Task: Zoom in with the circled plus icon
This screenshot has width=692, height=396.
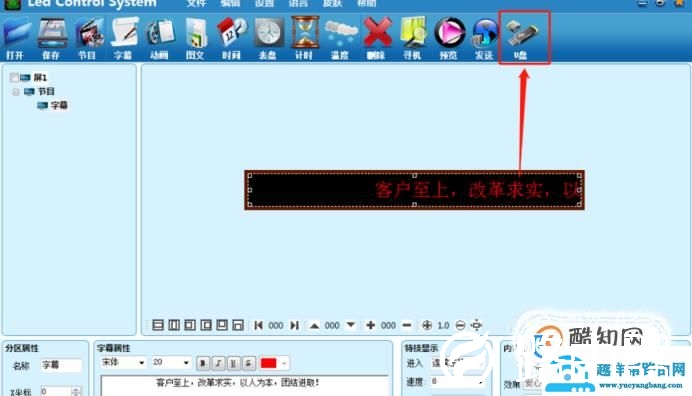Action: 427,325
